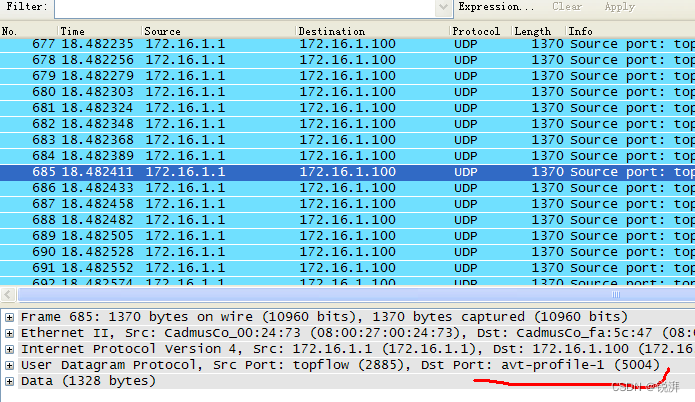Viewport: 695px width, 402px height.
Task: Select packet 684 at time 18.482389
Action: pos(348,156)
